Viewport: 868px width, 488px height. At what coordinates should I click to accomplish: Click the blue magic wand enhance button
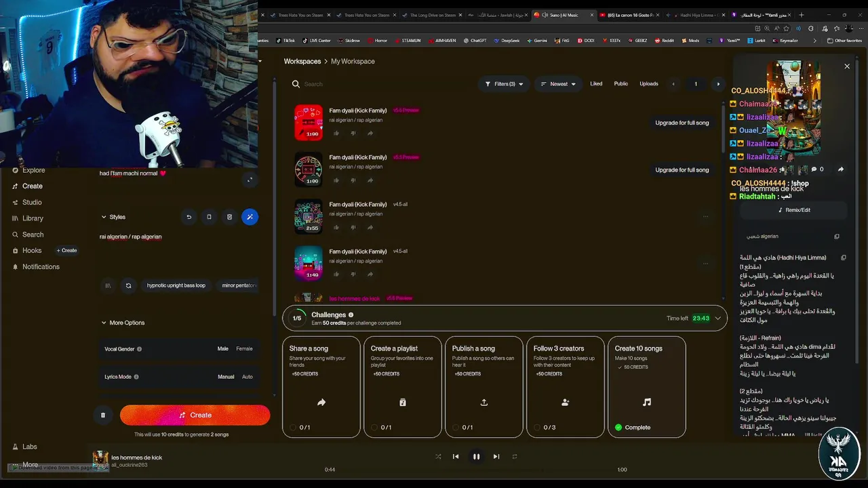tap(250, 217)
